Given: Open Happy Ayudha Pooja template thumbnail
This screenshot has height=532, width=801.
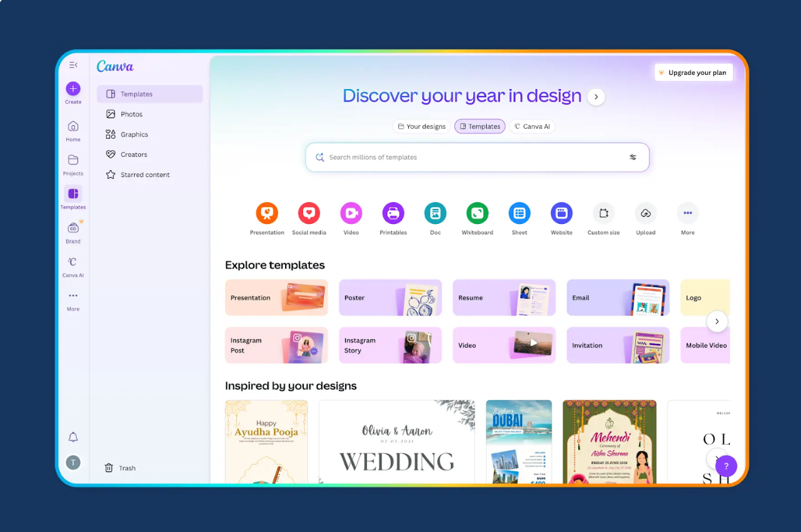Looking at the screenshot, I should (x=267, y=442).
